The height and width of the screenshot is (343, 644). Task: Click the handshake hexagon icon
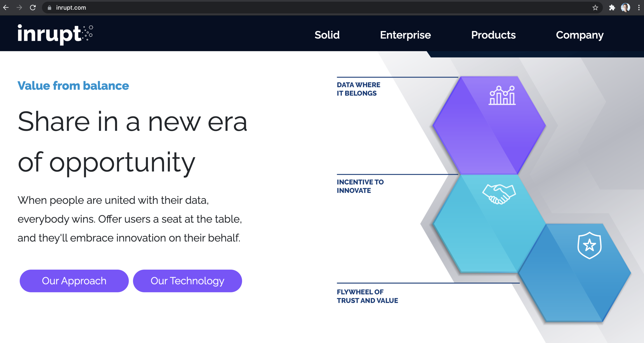click(x=499, y=194)
